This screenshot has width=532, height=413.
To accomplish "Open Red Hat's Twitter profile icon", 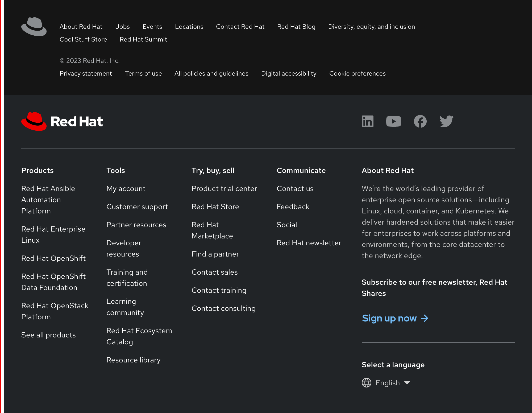I will (446, 121).
